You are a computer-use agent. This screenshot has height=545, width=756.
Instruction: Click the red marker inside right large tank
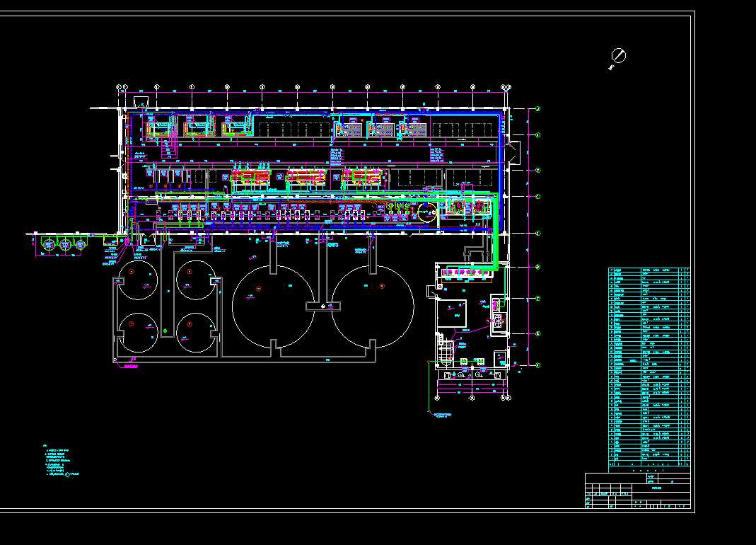pyautogui.click(x=382, y=286)
